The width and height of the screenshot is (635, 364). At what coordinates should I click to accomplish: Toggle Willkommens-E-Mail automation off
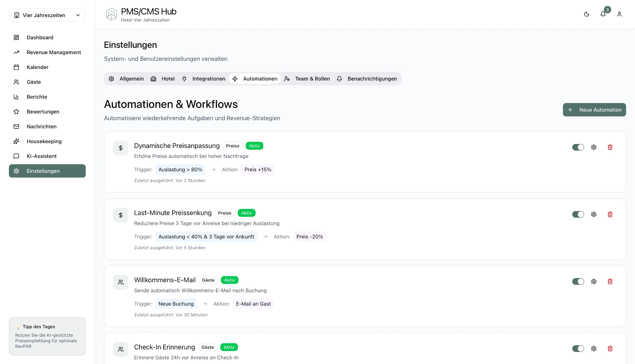[578, 282]
